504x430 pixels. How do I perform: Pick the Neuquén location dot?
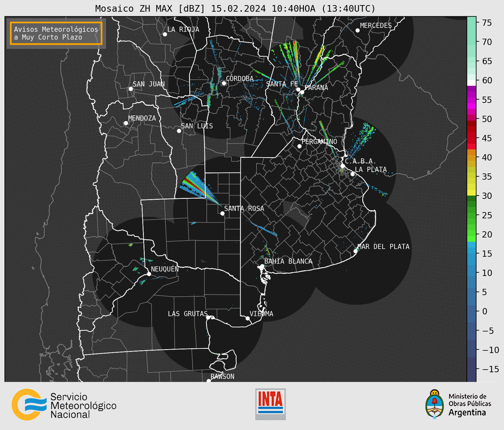(x=149, y=274)
